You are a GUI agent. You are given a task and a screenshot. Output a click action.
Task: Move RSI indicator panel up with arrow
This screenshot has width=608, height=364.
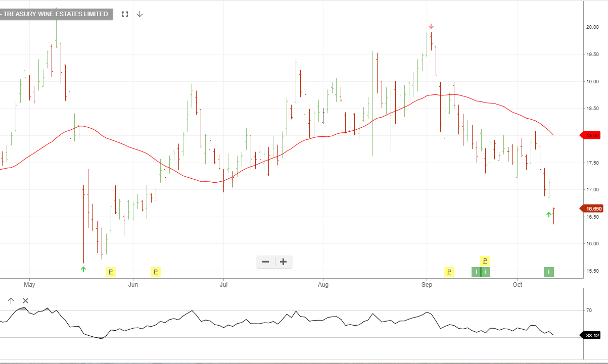tap(11, 301)
